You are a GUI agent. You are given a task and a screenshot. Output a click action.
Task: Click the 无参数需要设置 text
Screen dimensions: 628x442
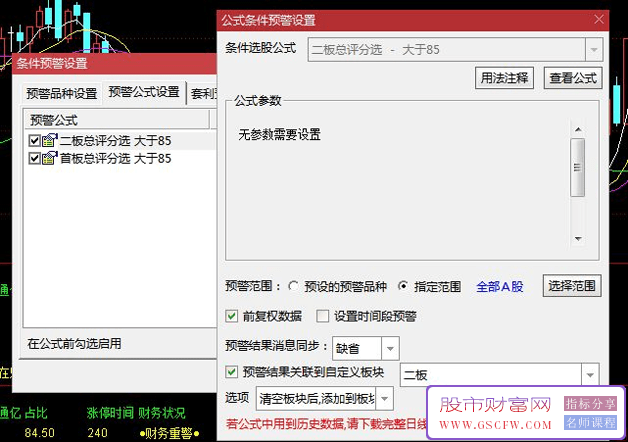279,135
